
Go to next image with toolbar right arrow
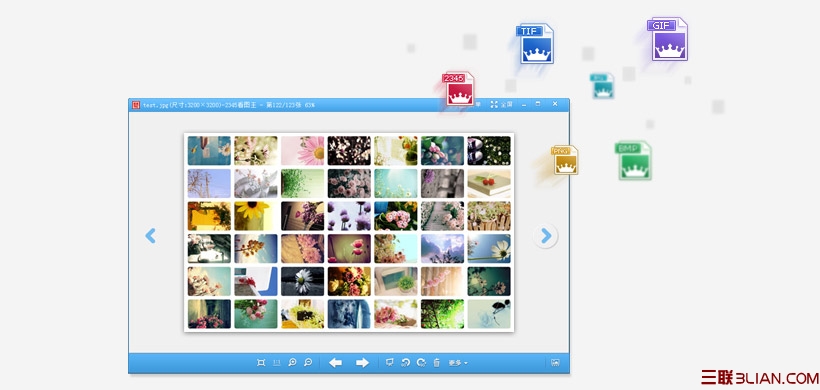(362, 363)
